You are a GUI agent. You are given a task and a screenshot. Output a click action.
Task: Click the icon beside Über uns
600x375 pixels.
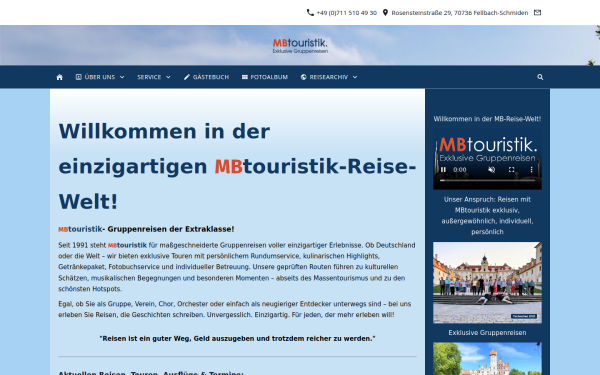[x=78, y=77]
